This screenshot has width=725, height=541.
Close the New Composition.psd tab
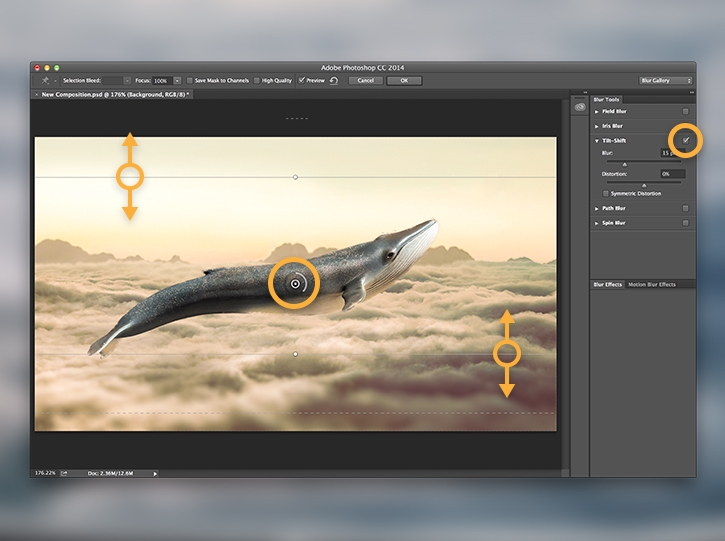[36, 94]
